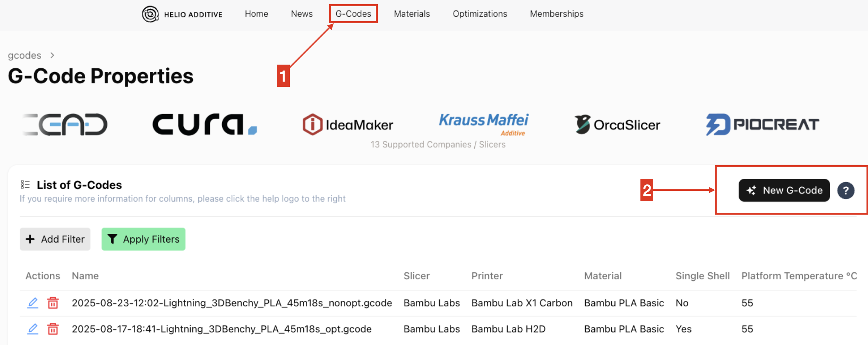Edit the opt.gcode row with the pencil icon
This screenshot has height=345, width=868.
tap(33, 329)
